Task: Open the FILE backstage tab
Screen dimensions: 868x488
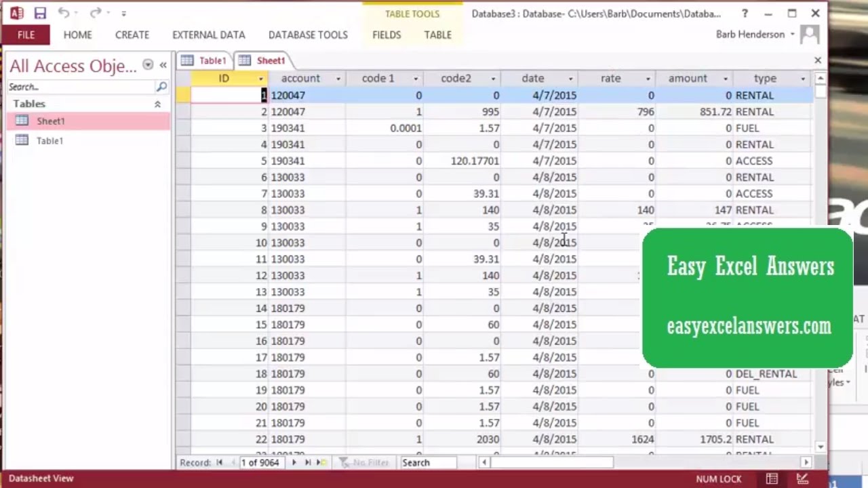Action: point(26,35)
